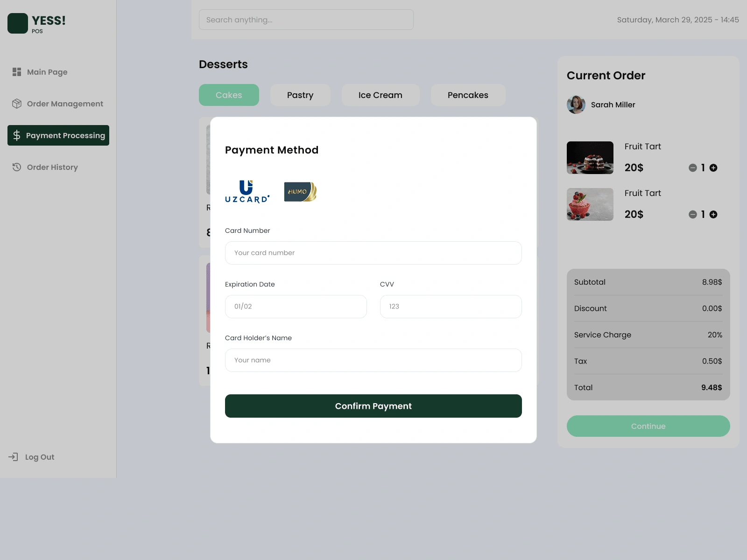The image size is (747, 560).
Task: View Order History
Action: (52, 167)
